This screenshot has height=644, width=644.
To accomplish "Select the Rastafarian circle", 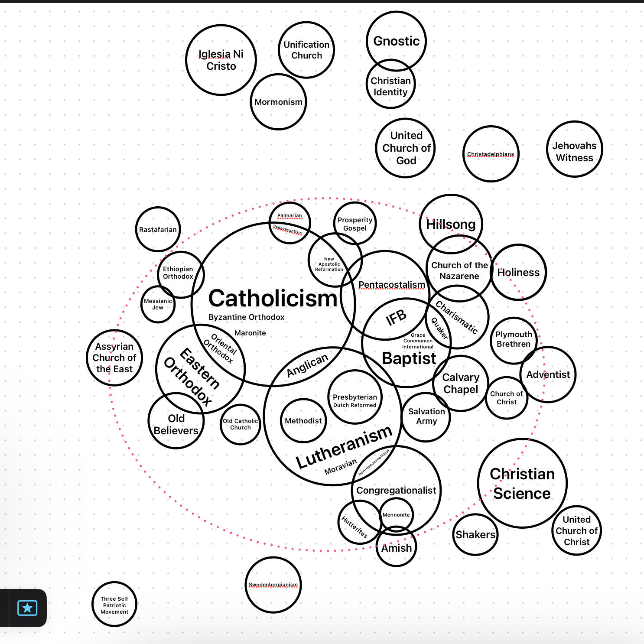I will pos(158,229).
